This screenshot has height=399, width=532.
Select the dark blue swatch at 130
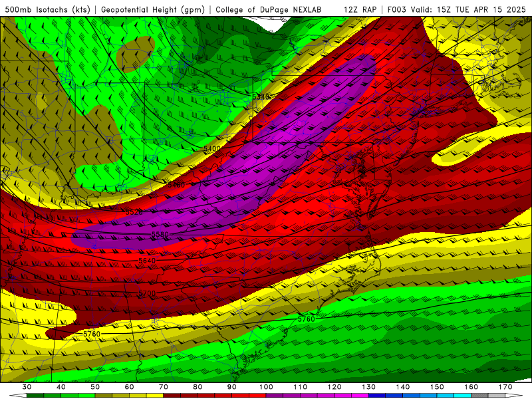377,395
